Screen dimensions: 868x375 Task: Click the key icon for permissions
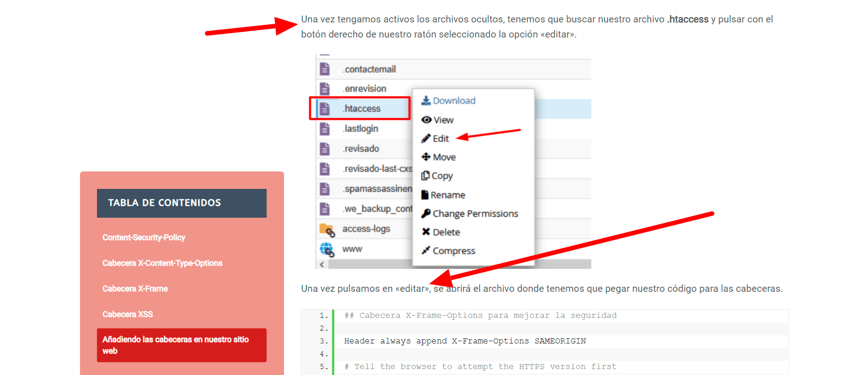(426, 214)
